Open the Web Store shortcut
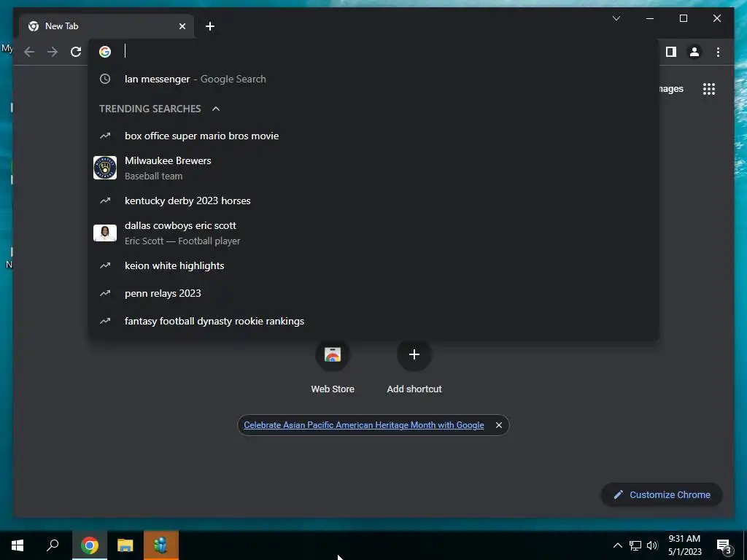The width and height of the screenshot is (747, 560). 333,368
